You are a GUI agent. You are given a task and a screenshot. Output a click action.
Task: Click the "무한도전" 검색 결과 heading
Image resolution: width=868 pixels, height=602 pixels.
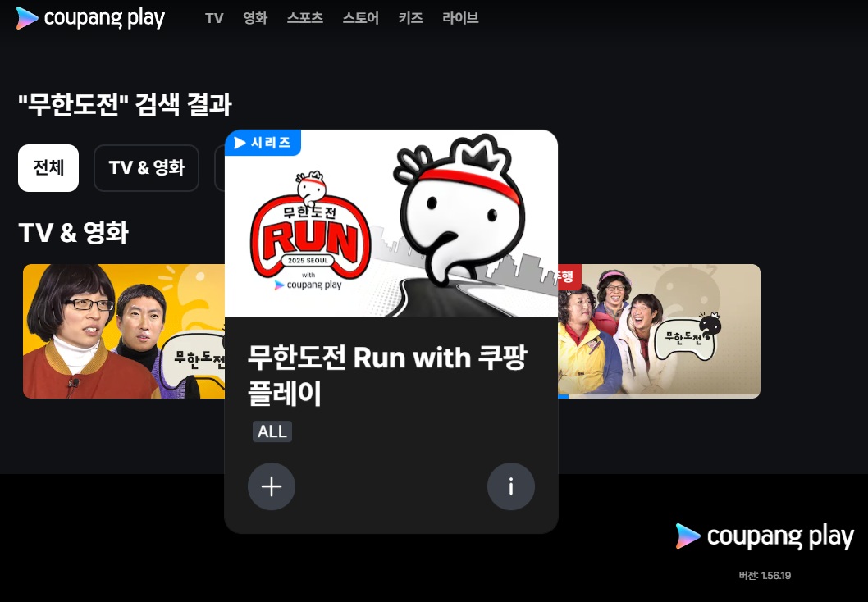(x=125, y=105)
